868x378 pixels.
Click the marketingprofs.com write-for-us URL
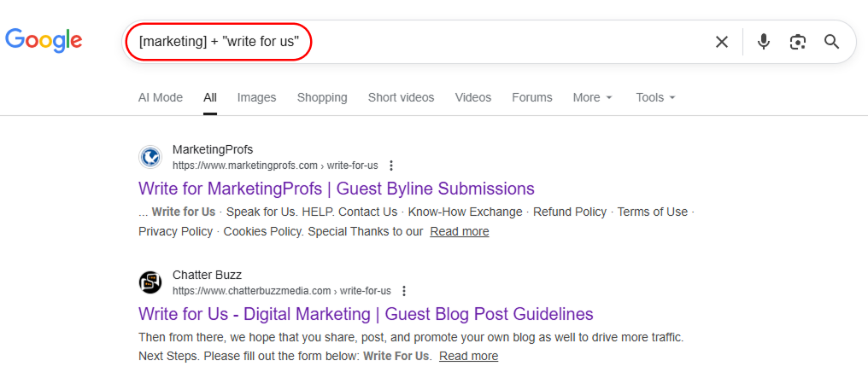pyautogui.click(x=275, y=166)
